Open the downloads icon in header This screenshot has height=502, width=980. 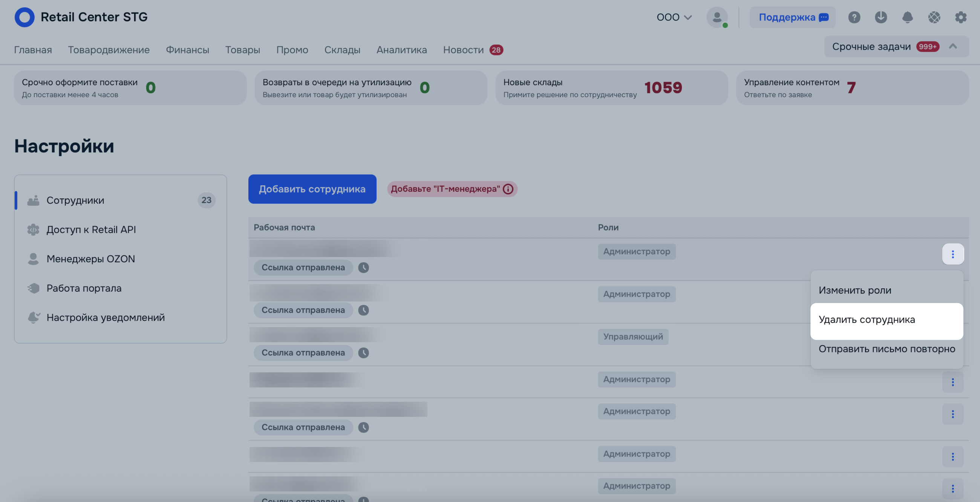click(881, 17)
